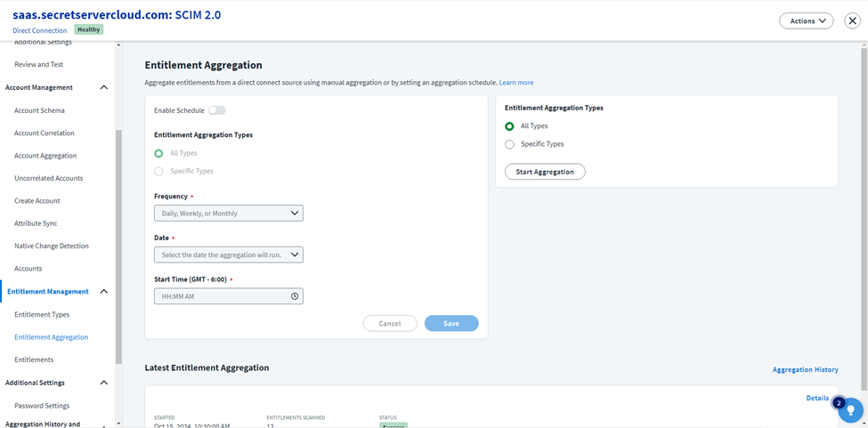Close the SCIM 2.0 source panel
The height and width of the screenshot is (428, 868).
pyautogui.click(x=852, y=20)
